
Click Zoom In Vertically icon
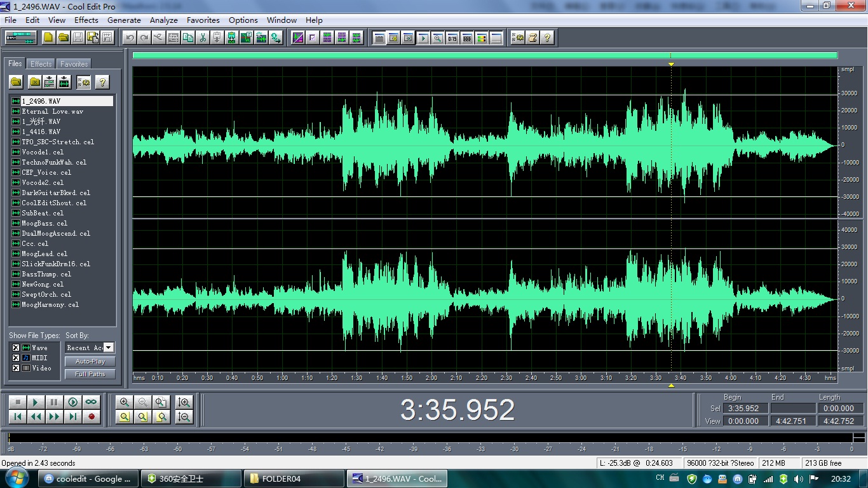(x=184, y=402)
